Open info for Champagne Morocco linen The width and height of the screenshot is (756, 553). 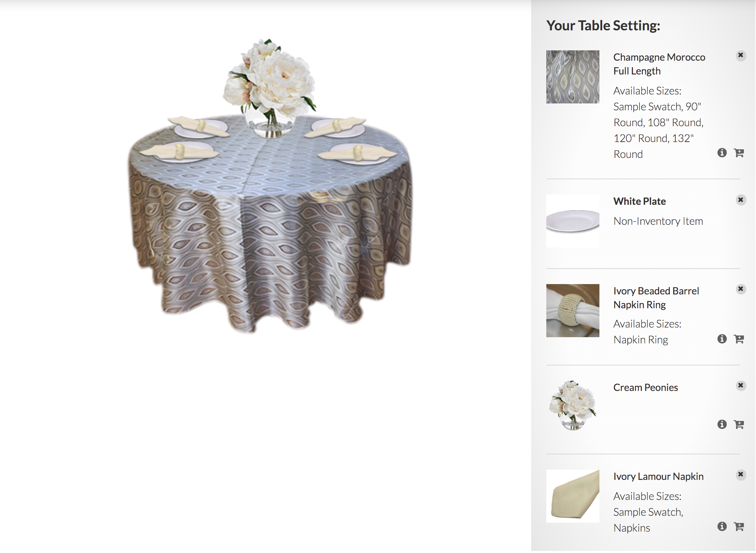(722, 153)
